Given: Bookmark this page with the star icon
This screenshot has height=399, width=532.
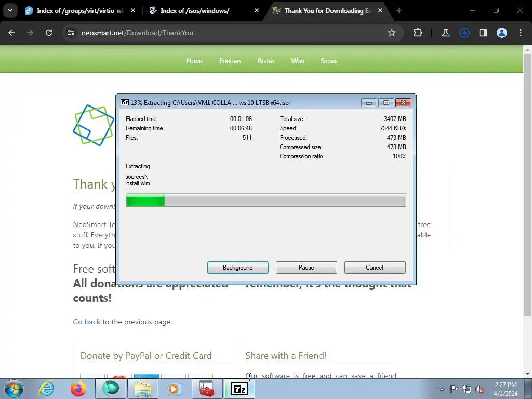Looking at the screenshot, I should coord(392,33).
